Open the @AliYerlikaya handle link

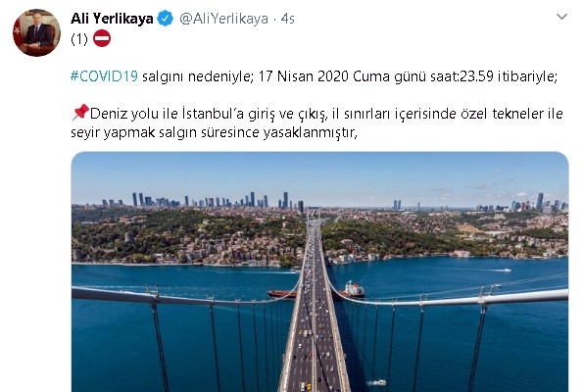coord(223,19)
